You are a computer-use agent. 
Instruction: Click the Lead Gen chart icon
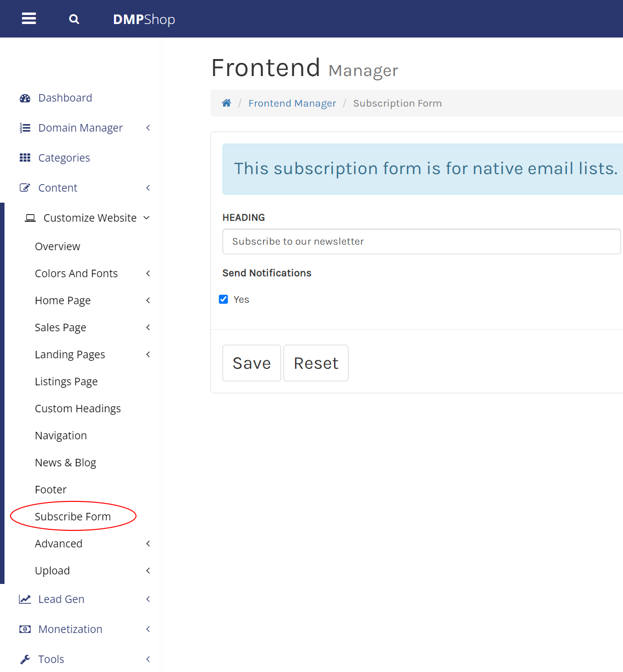[x=25, y=599]
